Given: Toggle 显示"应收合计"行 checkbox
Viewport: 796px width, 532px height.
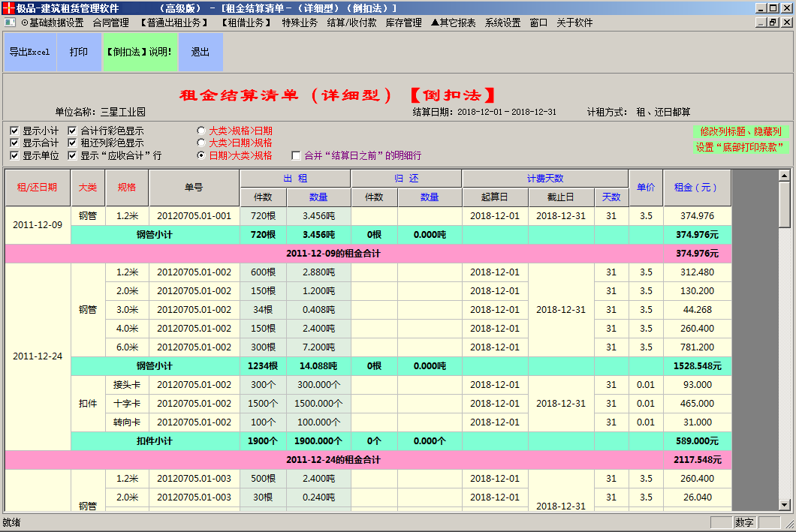Looking at the screenshot, I should [72, 155].
